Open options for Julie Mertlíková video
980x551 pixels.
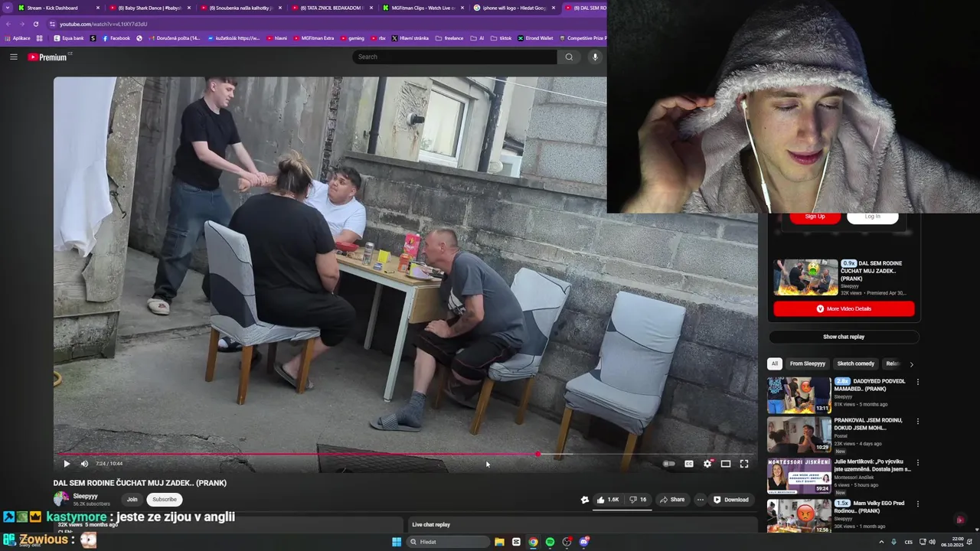918,462
